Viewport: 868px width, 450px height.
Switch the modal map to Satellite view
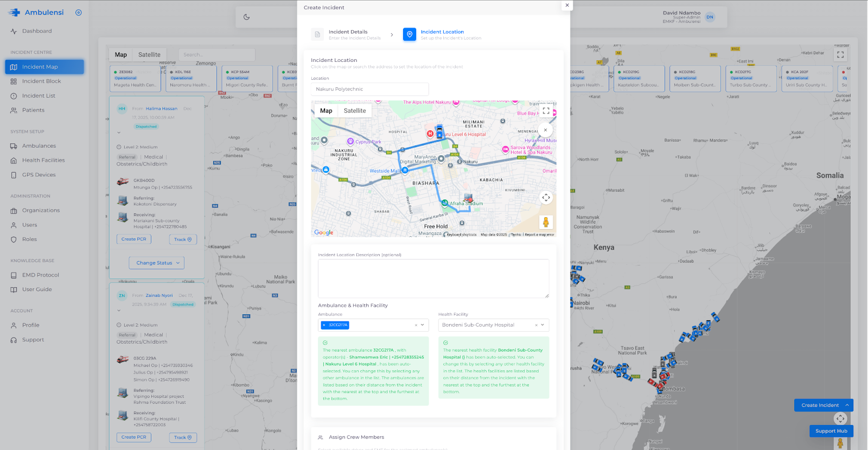point(355,111)
